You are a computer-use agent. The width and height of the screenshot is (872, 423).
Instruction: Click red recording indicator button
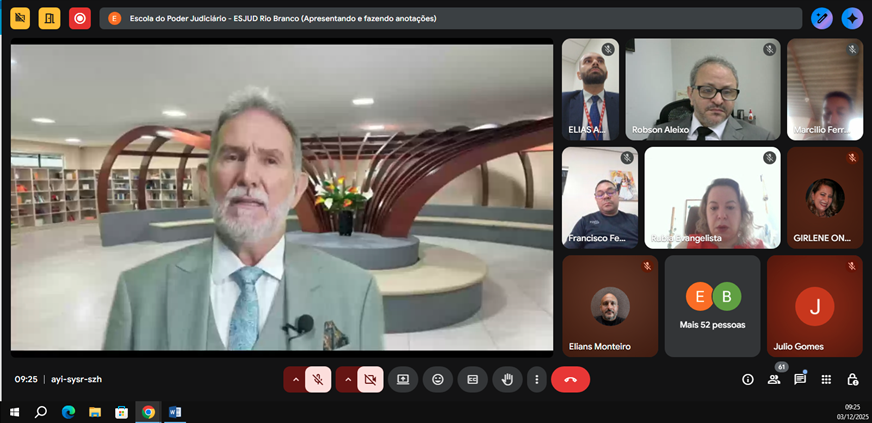point(80,18)
